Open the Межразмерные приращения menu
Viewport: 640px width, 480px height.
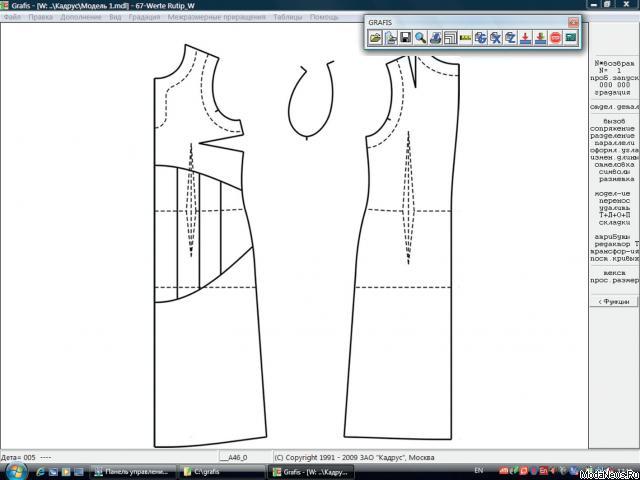pos(216,17)
